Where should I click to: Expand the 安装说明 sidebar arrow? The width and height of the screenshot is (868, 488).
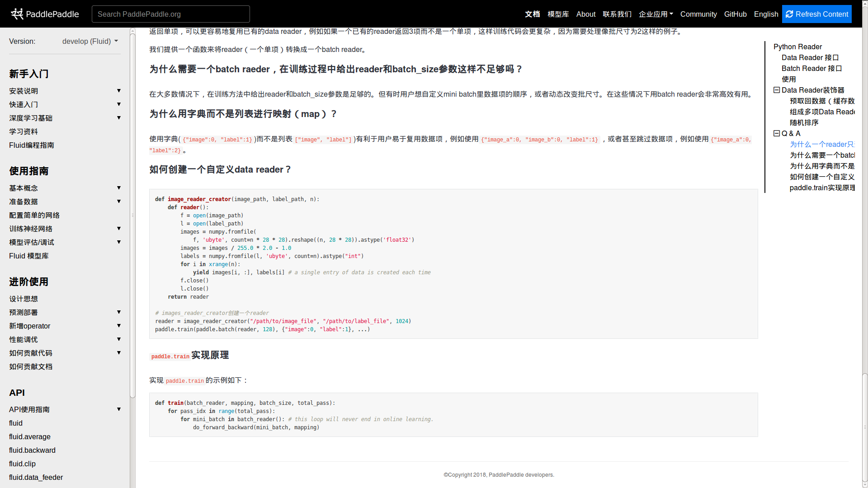point(119,91)
